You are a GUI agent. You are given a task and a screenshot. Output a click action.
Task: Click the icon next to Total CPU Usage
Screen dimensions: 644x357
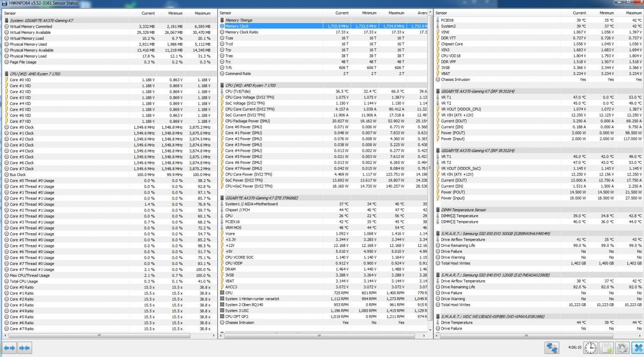6,281
